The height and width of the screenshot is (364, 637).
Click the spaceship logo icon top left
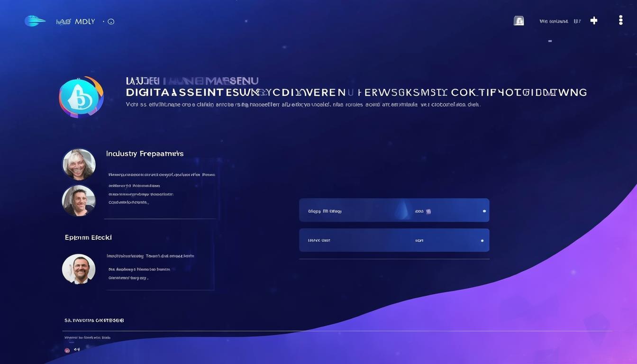point(35,21)
